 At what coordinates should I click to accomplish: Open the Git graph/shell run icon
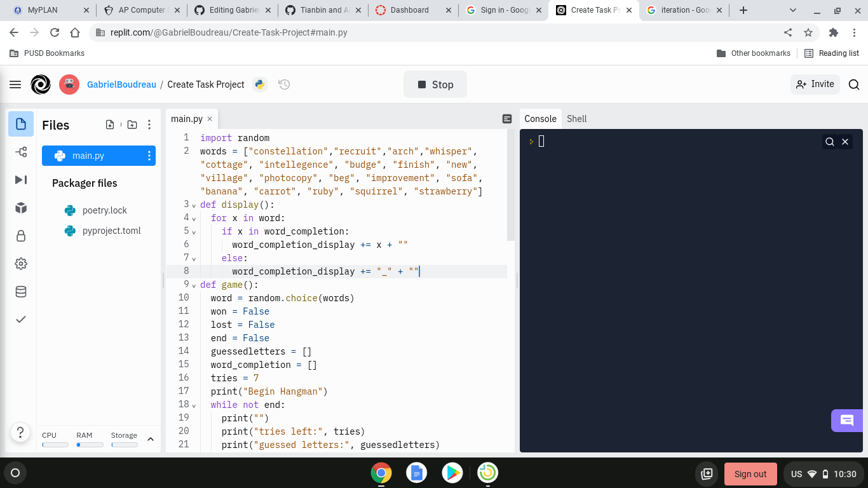(x=21, y=180)
